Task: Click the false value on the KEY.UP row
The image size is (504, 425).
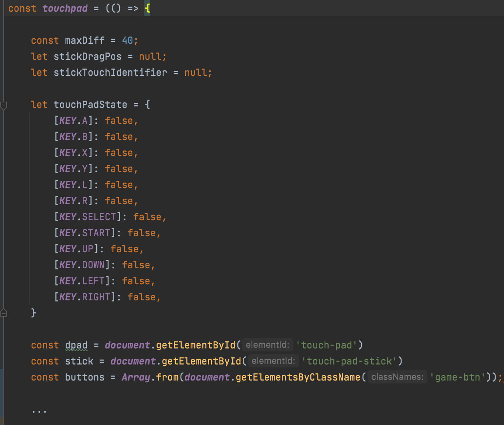Action: (125, 249)
